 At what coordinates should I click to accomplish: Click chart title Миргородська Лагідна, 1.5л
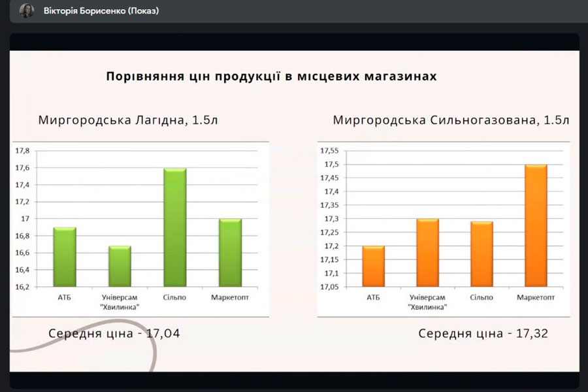click(128, 120)
